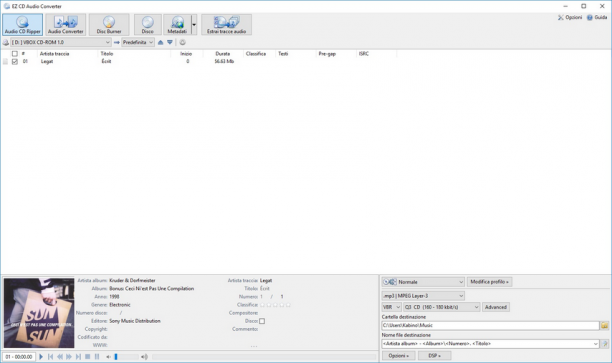Open the Advanced encoder settings
612x363 pixels.
(496, 307)
